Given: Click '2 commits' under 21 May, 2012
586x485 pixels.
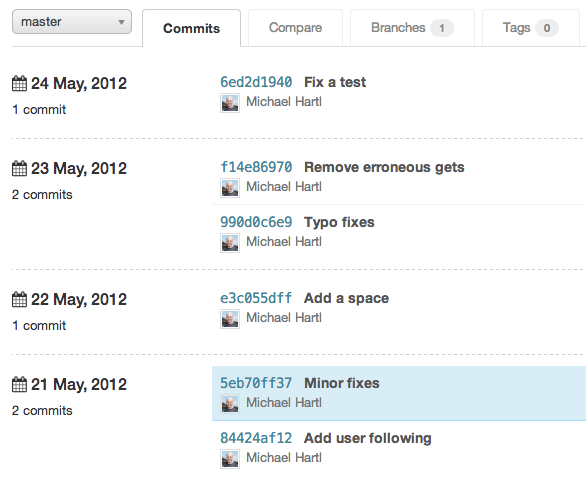Looking at the screenshot, I should click(x=42, y=410).
